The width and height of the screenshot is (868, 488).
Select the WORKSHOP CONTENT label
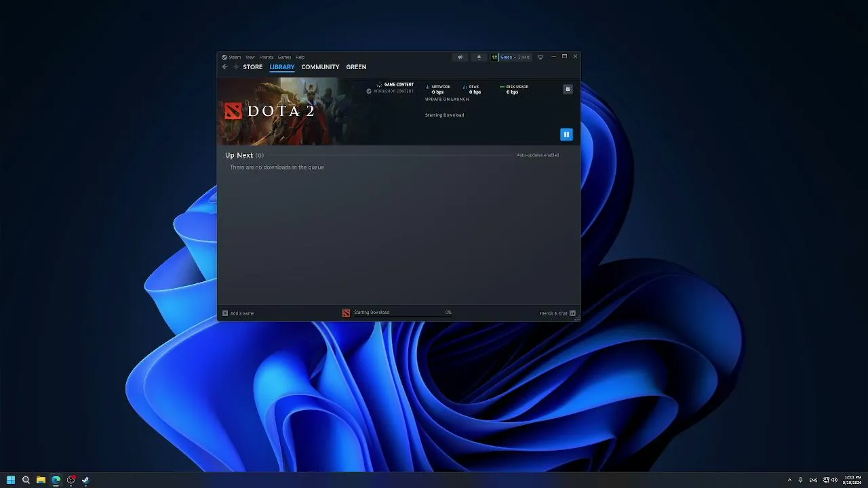point(393,91)
